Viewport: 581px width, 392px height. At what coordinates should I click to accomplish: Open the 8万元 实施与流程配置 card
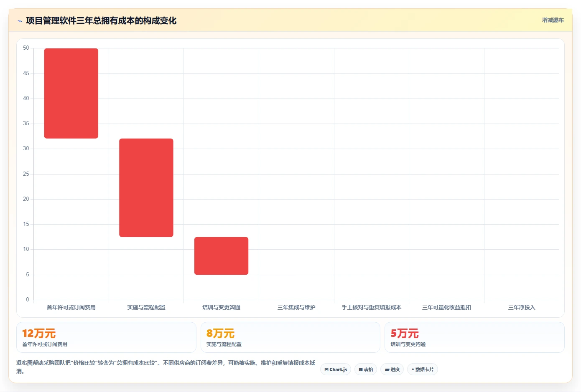point(290,337)
